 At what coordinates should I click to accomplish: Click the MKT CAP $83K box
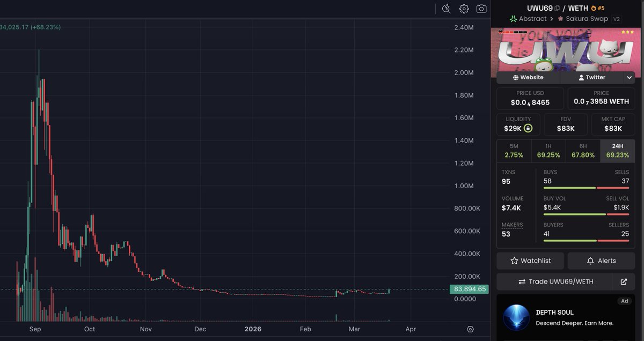point(613,124)
